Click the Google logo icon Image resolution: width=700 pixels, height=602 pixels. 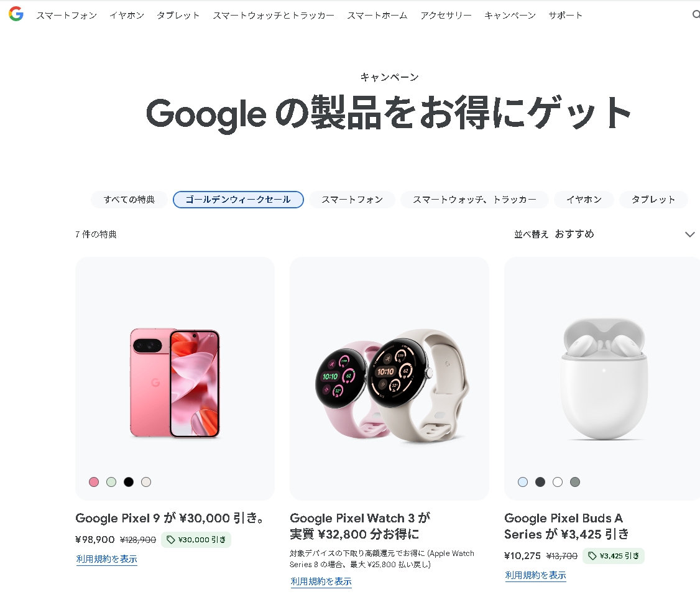pyautogui.click(x=16, y=14)
